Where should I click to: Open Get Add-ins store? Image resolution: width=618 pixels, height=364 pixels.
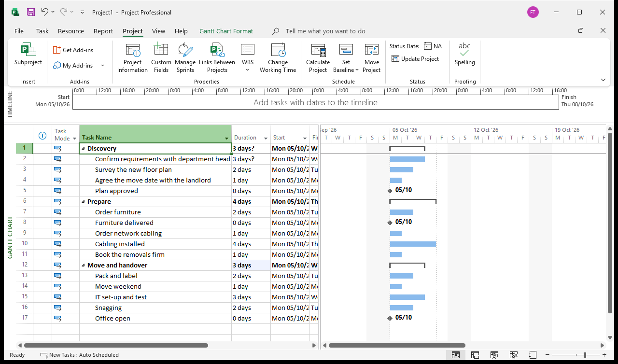[x=73, y=50]
